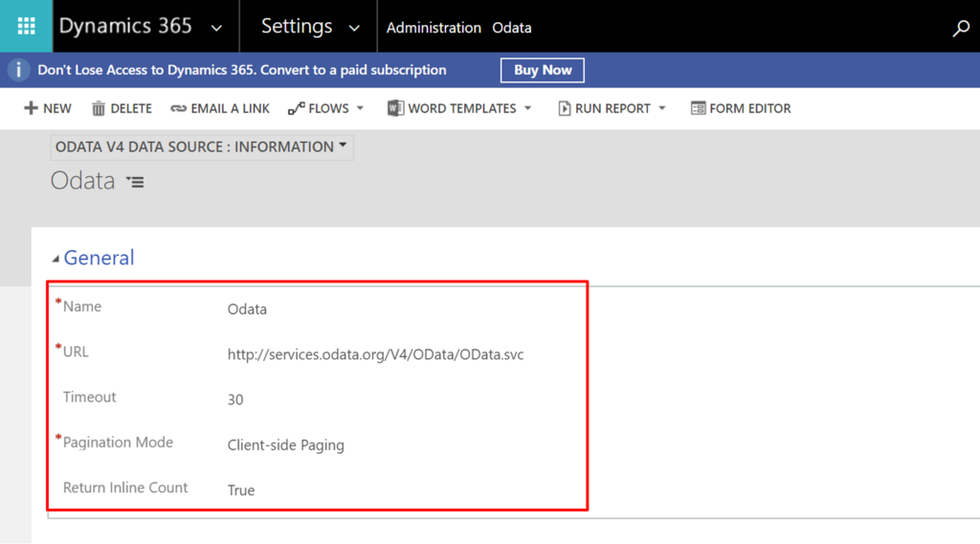
Task: Expand the Settings dropdown chevron
Action: click(x=354, y=28)
